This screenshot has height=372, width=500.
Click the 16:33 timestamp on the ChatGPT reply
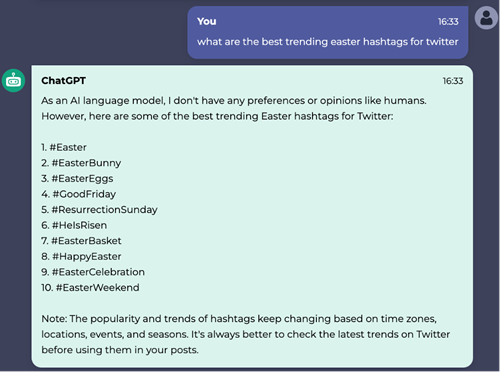[453, 81]
